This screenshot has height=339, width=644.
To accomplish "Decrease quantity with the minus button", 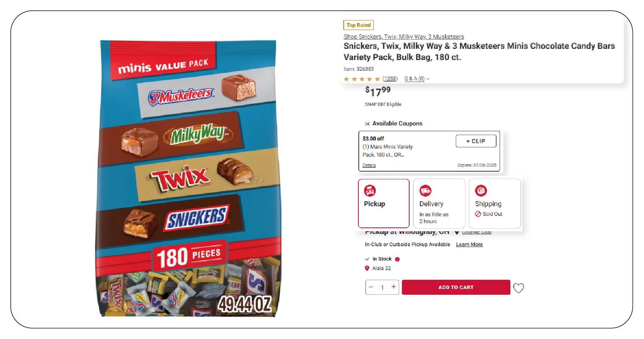I will coord(371,287).
